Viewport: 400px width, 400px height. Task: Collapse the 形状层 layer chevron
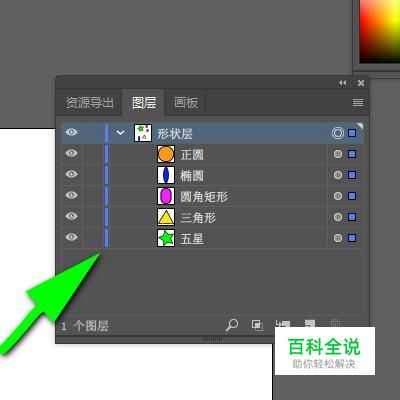[120, 133]
